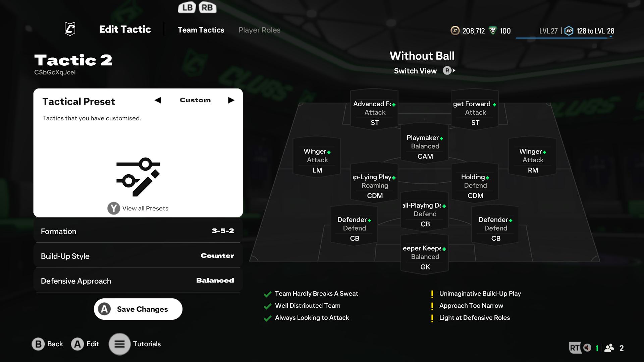644x362 pixels.
Task: Select the Team Tactics tab
Action: [x=201, y=30]
